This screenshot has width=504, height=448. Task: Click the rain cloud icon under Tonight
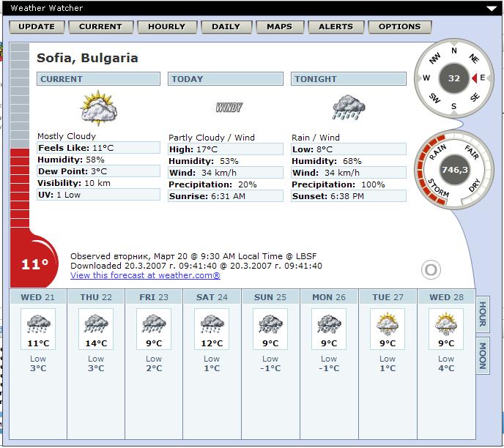pyautogui.click(x=348, y=108)
